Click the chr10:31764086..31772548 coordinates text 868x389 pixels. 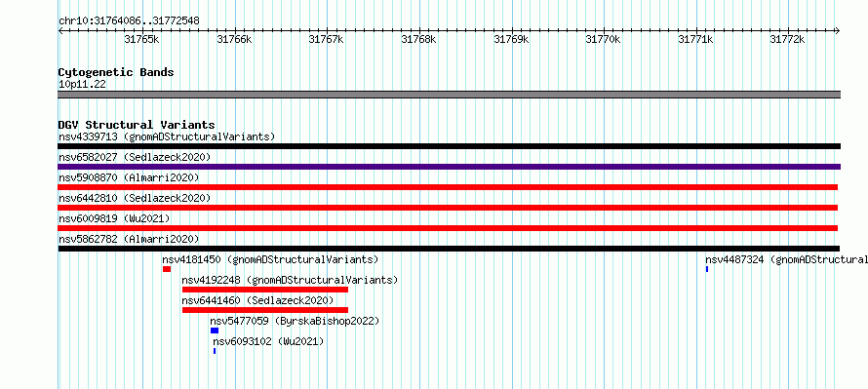129,21
